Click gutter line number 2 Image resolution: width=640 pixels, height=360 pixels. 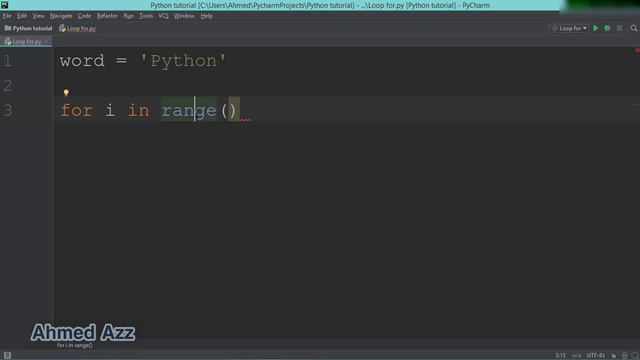(8, 86)
